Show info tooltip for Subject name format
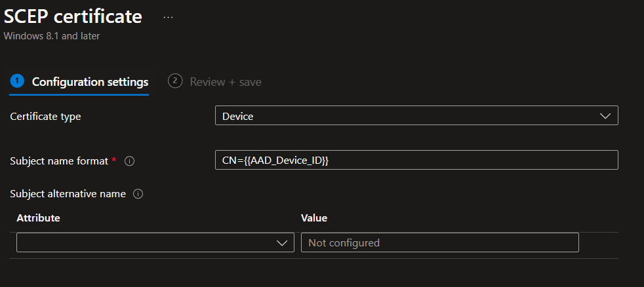The height and width of the screenshot is (287, 644). tap(129, 161)
